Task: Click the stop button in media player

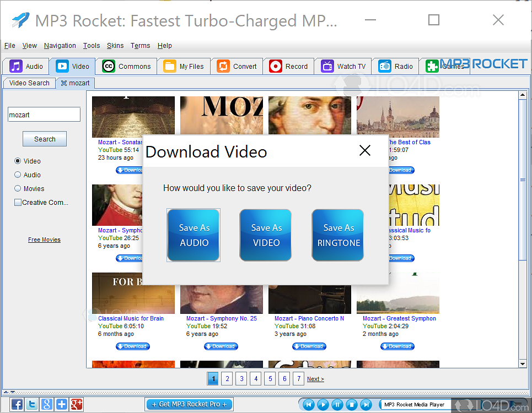Action: tap(352, 405)
